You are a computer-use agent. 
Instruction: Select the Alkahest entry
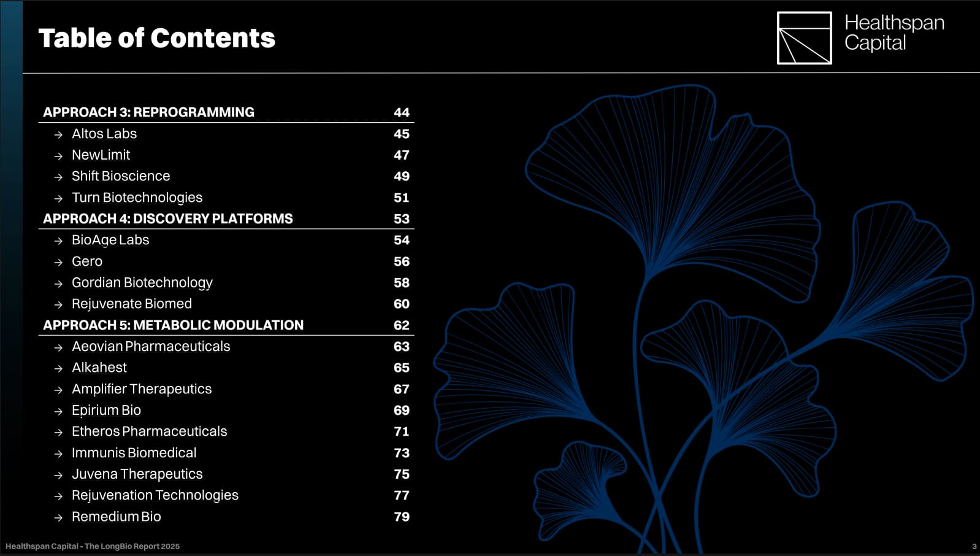[99, 368]
